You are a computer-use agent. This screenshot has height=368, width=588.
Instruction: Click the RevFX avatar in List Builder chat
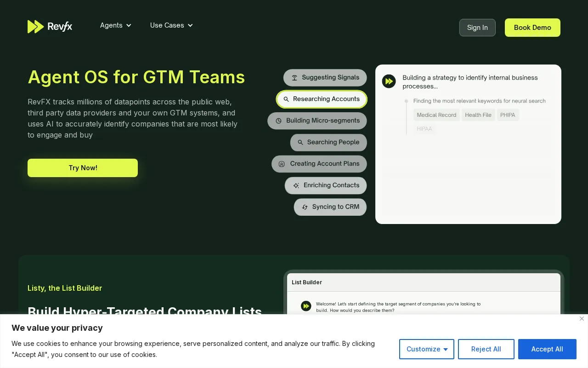pyautogui.click(x=306, y=306)
